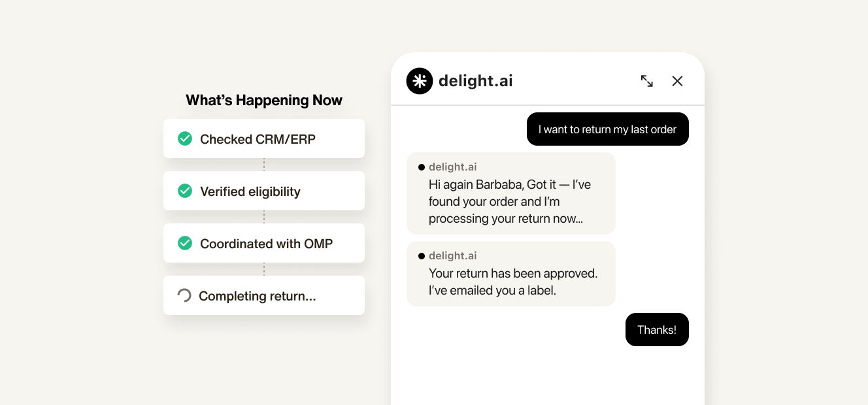Close the delight.ai chat widget
The width and height of the screenshot is (868, 405).
677,81
